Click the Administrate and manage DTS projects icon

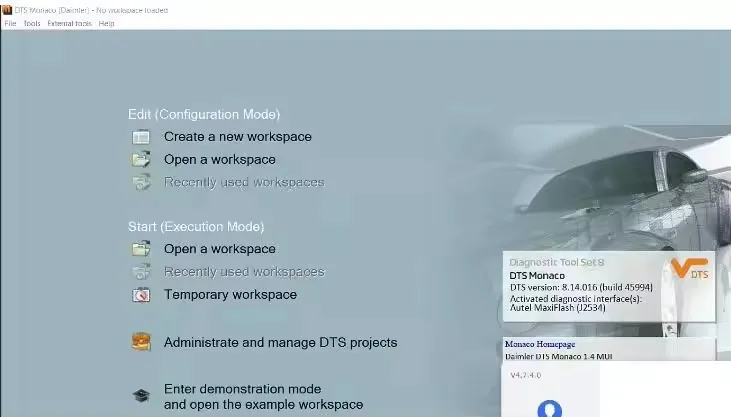coord(141,342)
